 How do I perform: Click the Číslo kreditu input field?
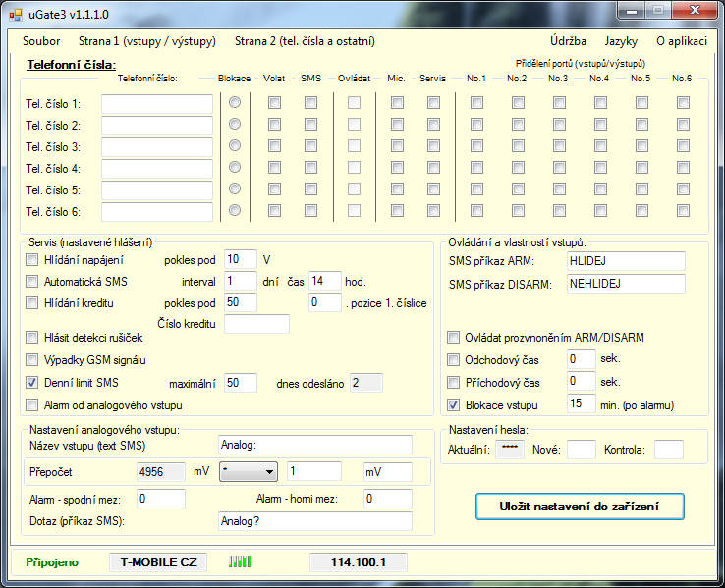257,324
